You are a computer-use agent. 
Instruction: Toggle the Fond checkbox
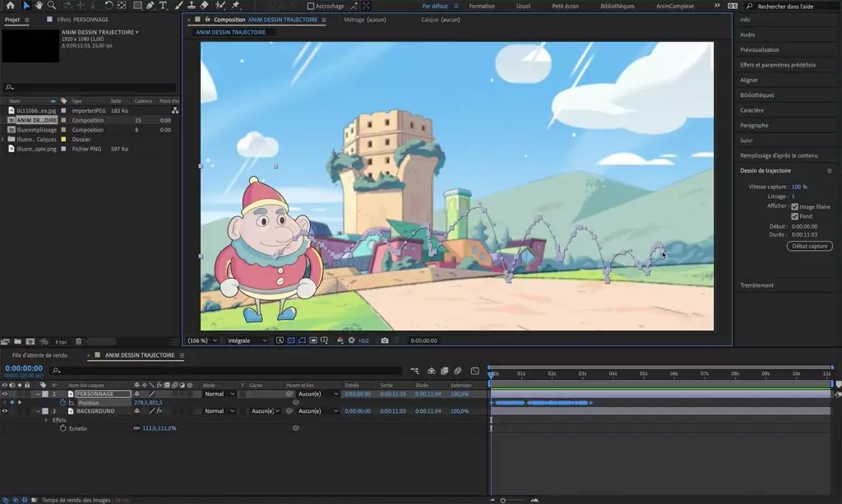(795, 216)
